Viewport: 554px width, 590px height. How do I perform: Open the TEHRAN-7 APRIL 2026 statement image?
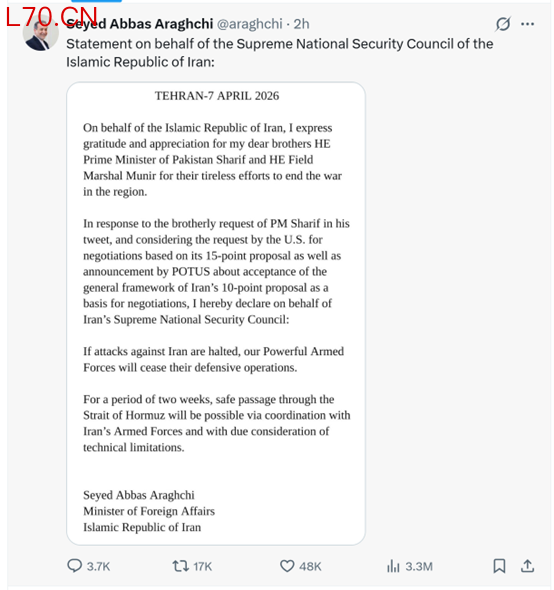click(216, 313)
